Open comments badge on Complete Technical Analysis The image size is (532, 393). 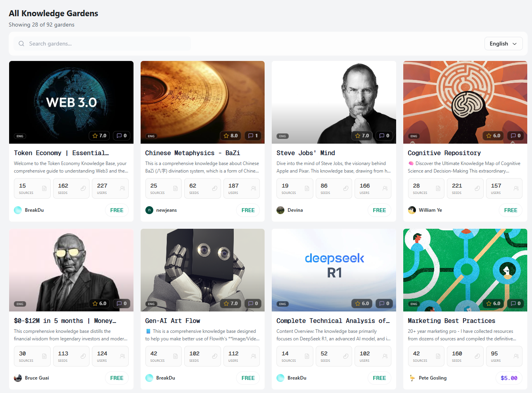coord(384,304)
